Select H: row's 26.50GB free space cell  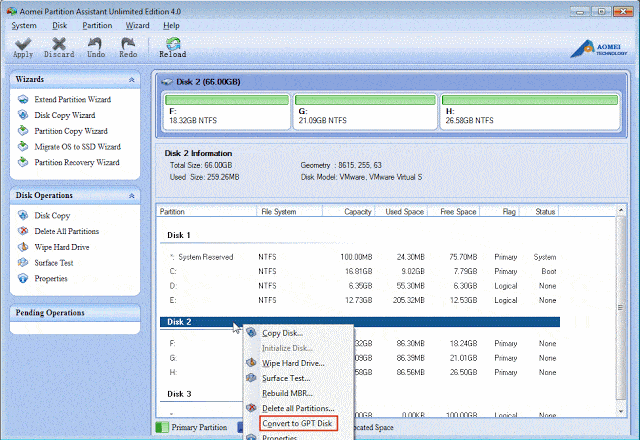[463, 372]
